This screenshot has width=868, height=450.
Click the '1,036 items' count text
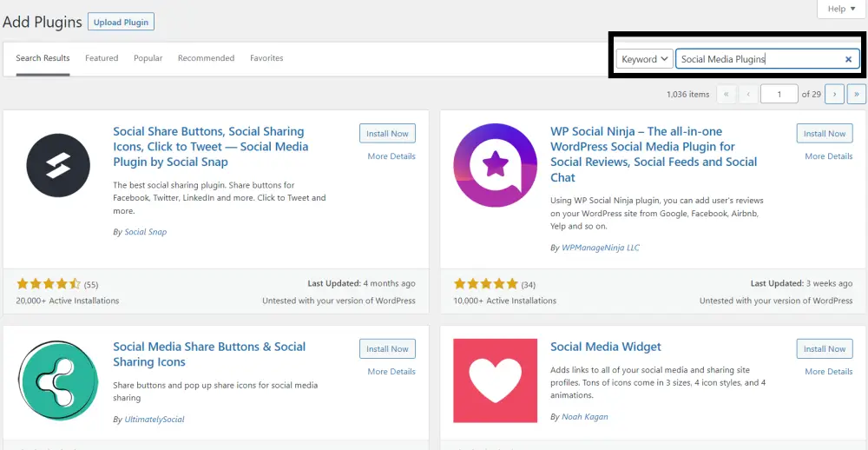click(x=688, y=94)
